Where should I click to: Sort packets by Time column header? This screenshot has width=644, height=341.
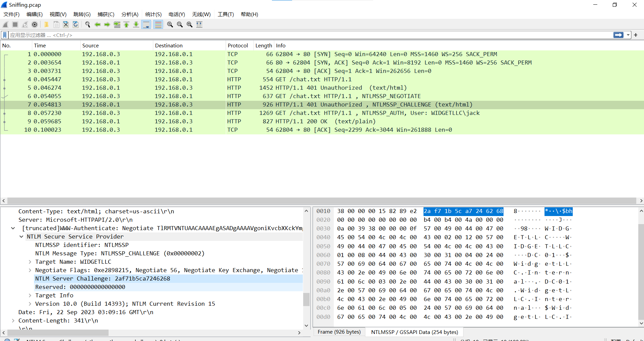[x=56, y=45]
